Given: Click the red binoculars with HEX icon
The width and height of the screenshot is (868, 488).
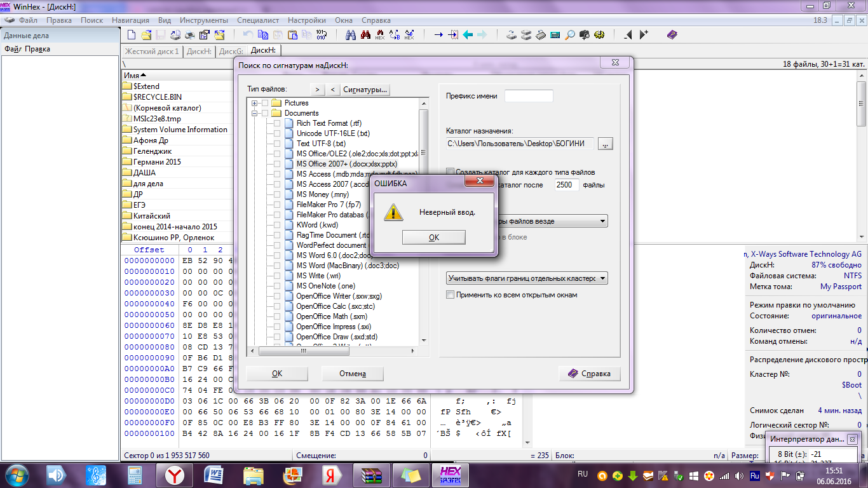Looking at the screenshot, I should [x=379, y=35].
